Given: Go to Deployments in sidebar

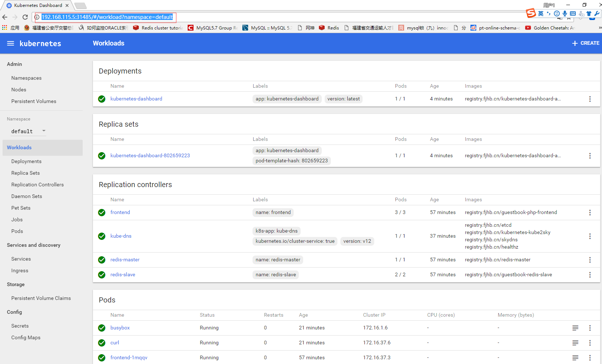Looking at the screenshot, I should [26, 162].
